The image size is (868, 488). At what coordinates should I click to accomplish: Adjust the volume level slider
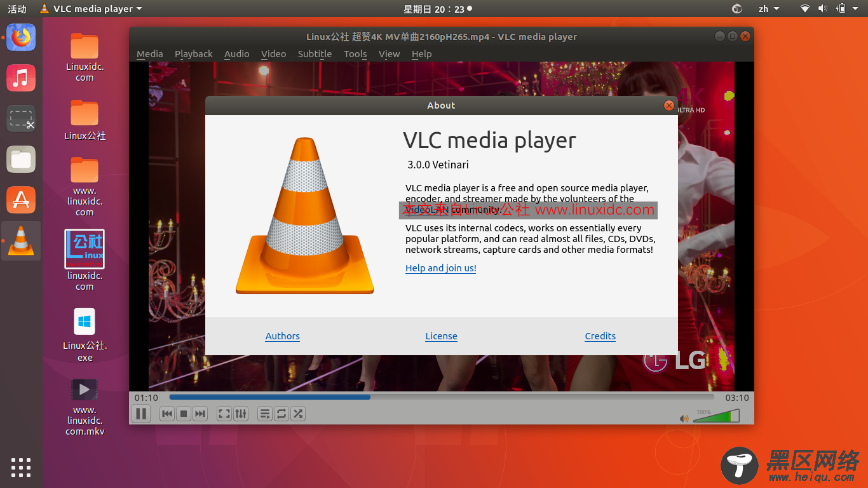[x=715, y=416]
